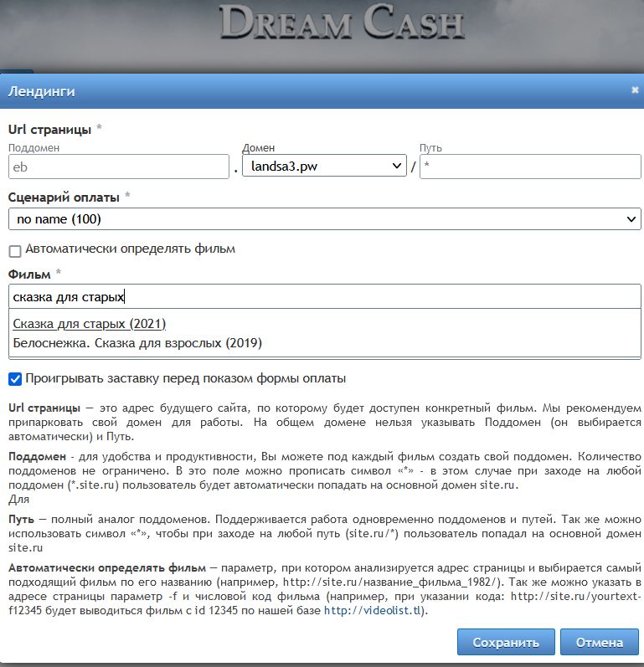This screenshot has width=644, height=667.
Task: Click the Dream Cash logo
Action: (341, 24)
